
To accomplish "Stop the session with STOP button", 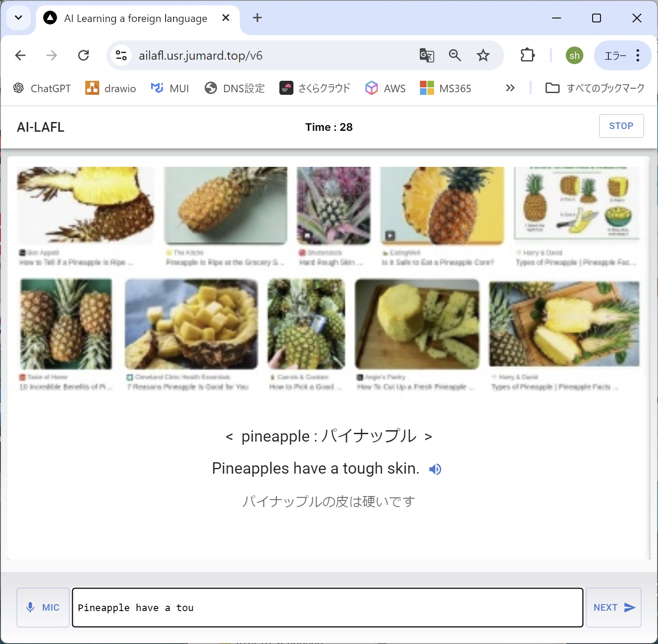I will 621,126.
